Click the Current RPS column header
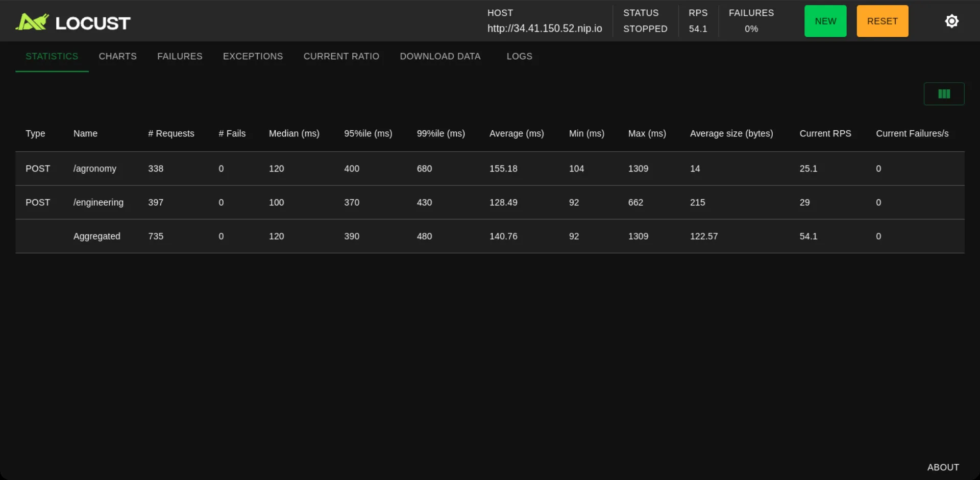The height and width of the screenshot is (480, 980). point(825,133)
